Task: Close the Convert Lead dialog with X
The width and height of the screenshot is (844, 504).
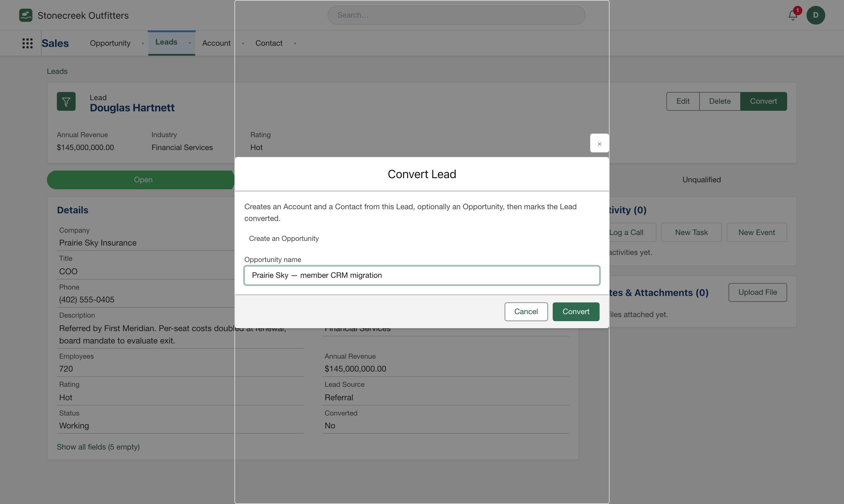Action: 599,143
